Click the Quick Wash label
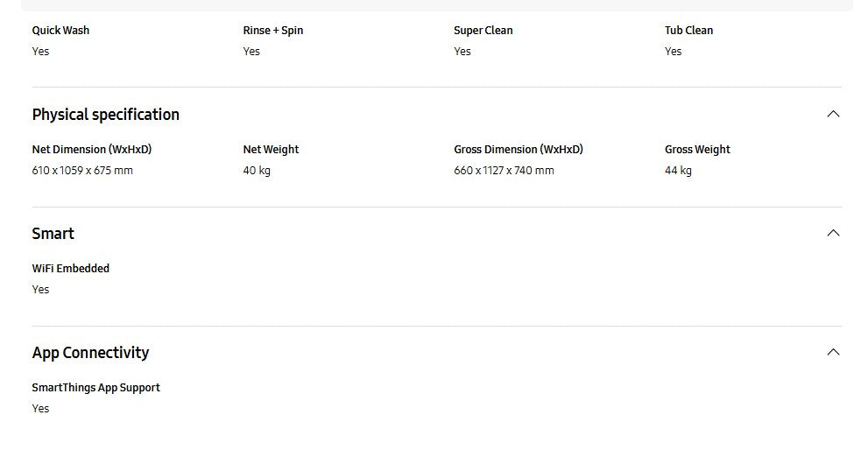 [x=60, y=30]
